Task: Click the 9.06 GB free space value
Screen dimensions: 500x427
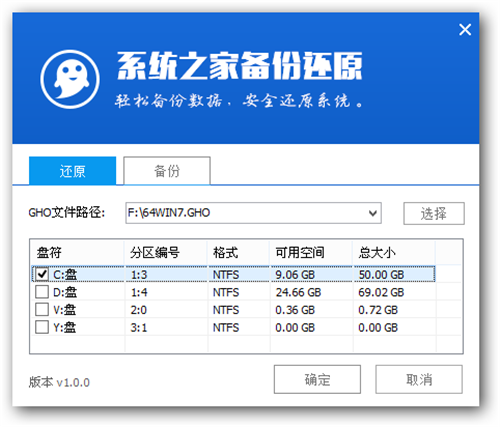Action: click(295, 275)
